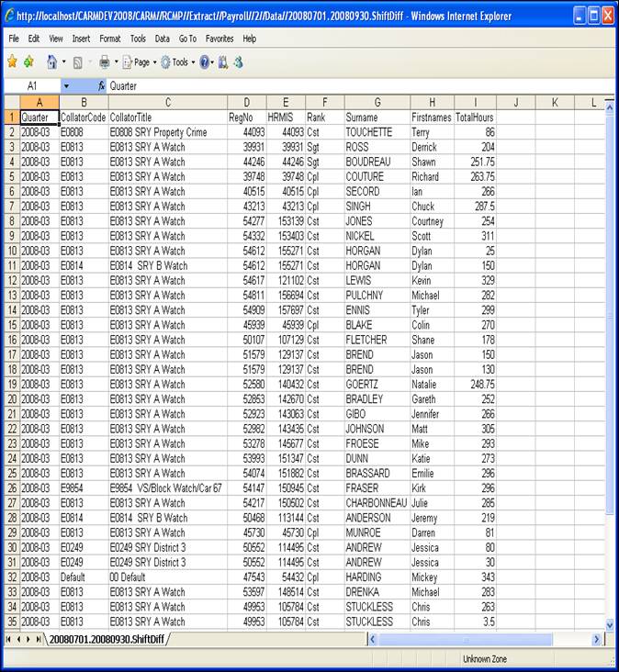Open the Page dropdown menu
The height and width of the screenshot is (672, 619).
click(136, 62)
